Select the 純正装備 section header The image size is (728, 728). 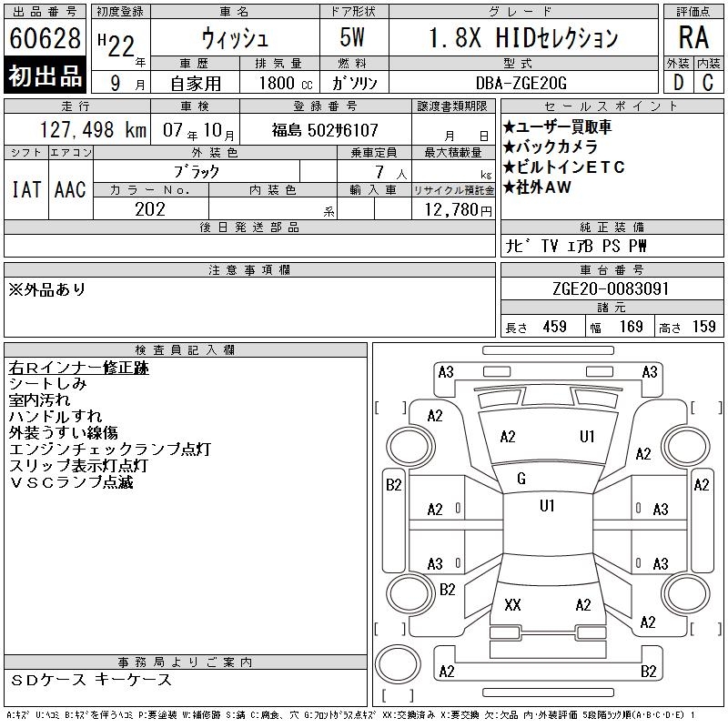pos(612,227)
